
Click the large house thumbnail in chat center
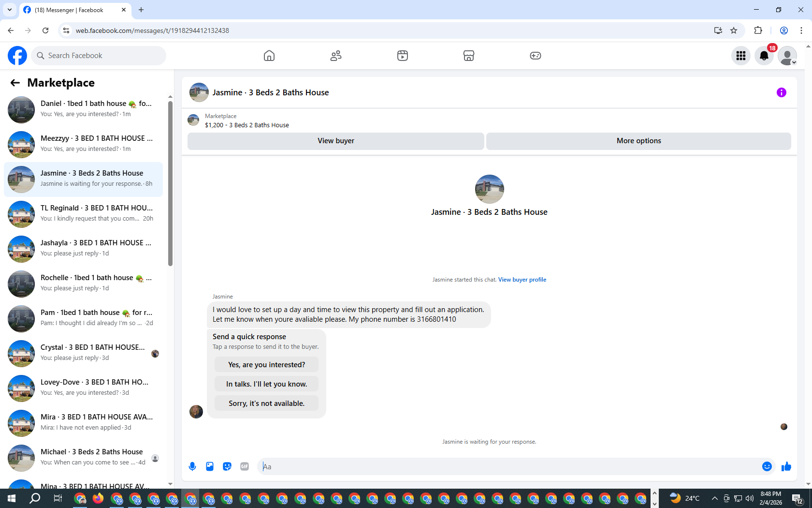[490, 189]
